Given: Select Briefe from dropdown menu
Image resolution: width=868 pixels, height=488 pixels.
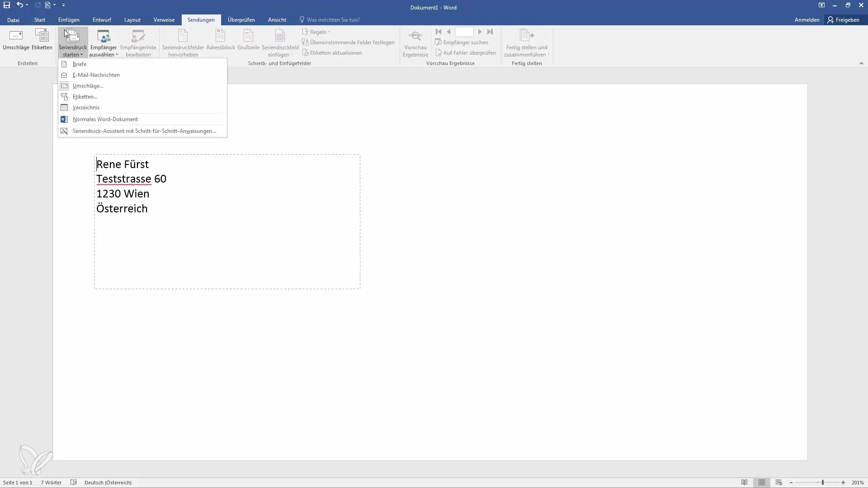Looking at the screenshot, I should 142,64.
